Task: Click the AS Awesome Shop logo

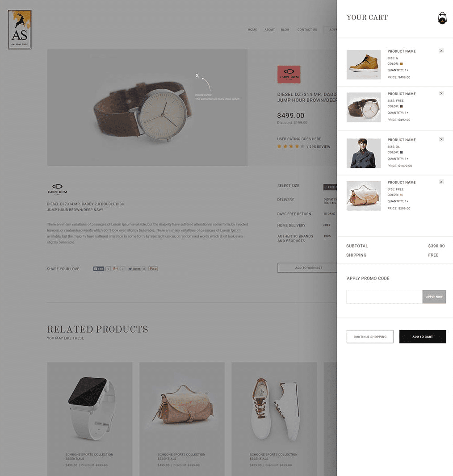Action: pos(20,29)
